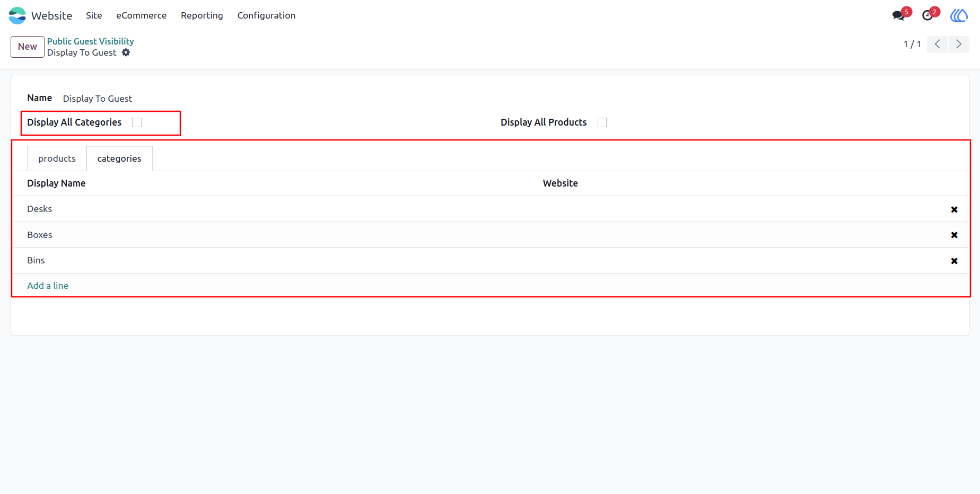Enable Display All Products checkbox
This screenshot has height=494, width=980.
pyautogui.click(x=602, y=122)
